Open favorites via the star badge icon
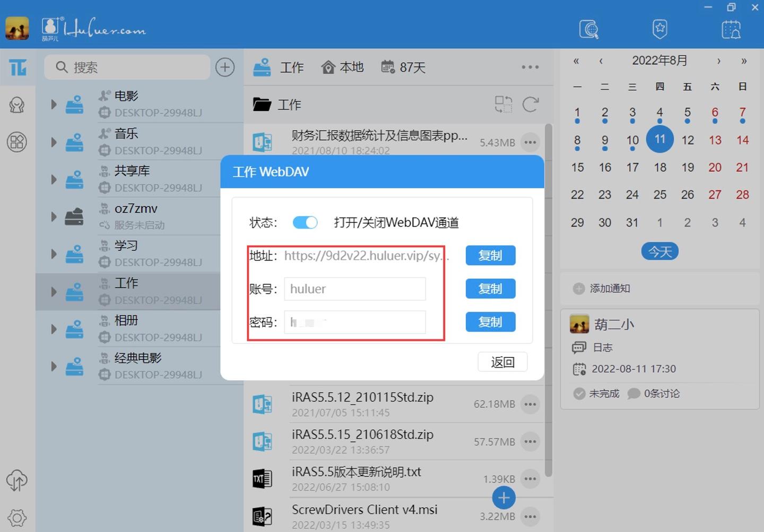 [x=660, y=29]
